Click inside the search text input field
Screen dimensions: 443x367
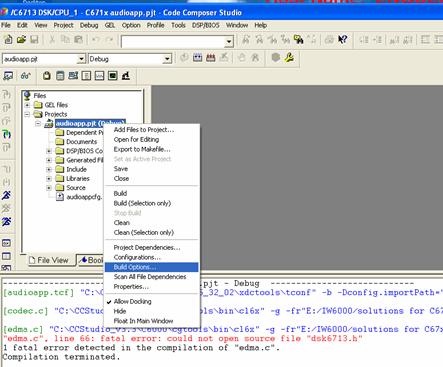pos(173,42)
